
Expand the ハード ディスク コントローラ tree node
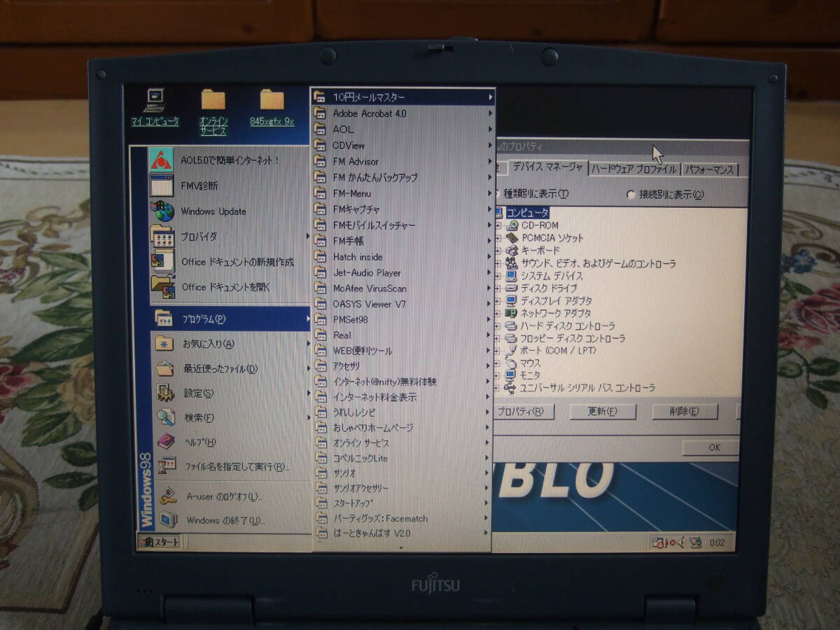497,326
